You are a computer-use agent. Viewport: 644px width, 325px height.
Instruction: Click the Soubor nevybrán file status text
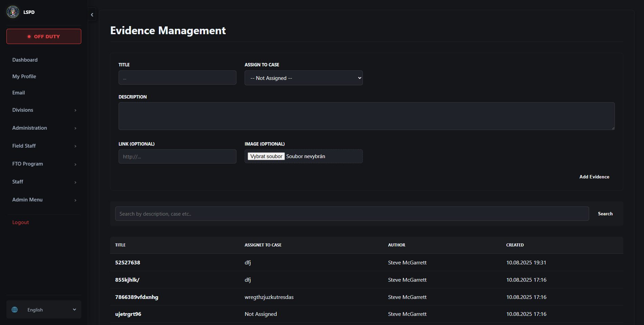[306, 156]
